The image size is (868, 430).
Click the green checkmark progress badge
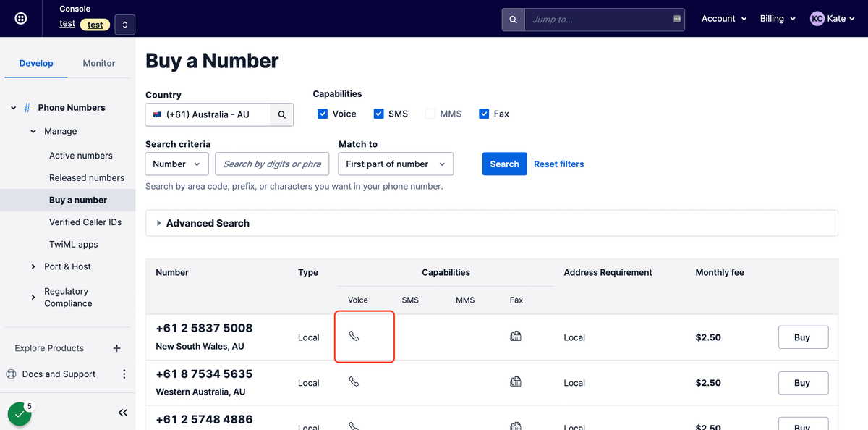pyautogui.click(x=20, y=415)
